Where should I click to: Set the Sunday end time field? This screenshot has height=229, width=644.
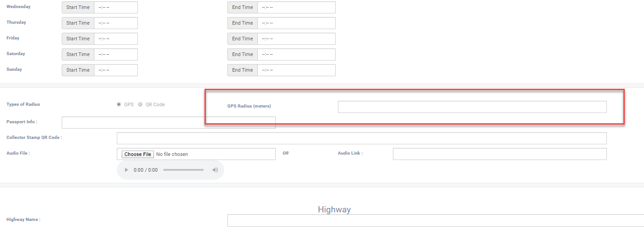296,70
